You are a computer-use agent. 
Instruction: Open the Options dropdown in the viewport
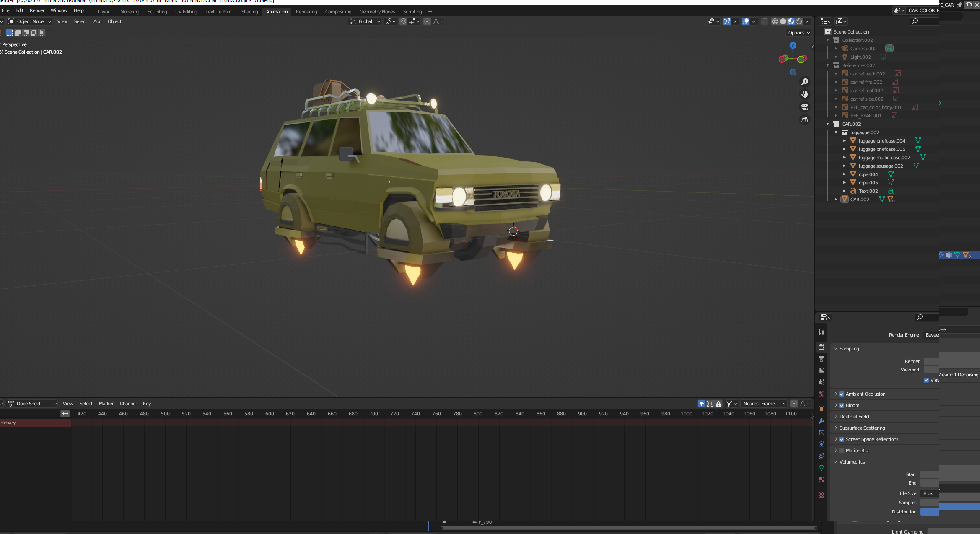pos(799,33)
